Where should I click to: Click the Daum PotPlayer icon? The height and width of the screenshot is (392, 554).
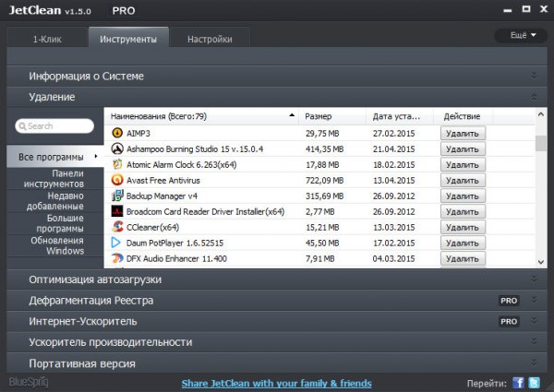click(116, 243)
